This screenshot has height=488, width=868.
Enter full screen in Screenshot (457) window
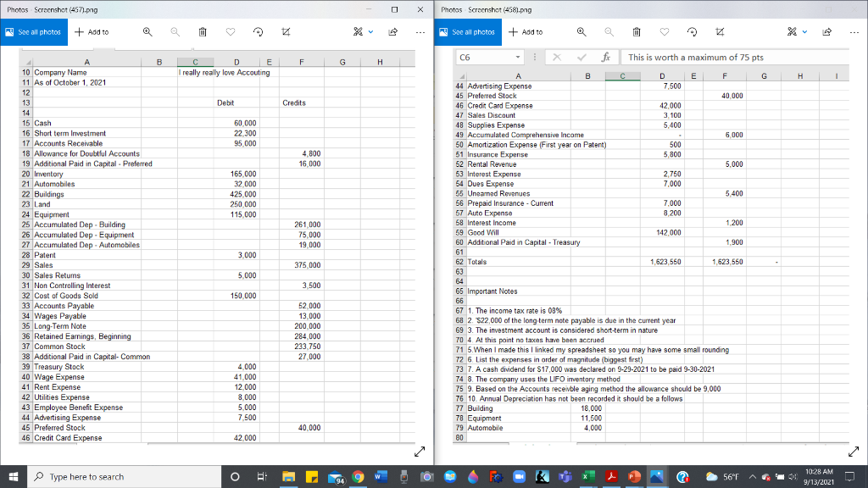420,452
